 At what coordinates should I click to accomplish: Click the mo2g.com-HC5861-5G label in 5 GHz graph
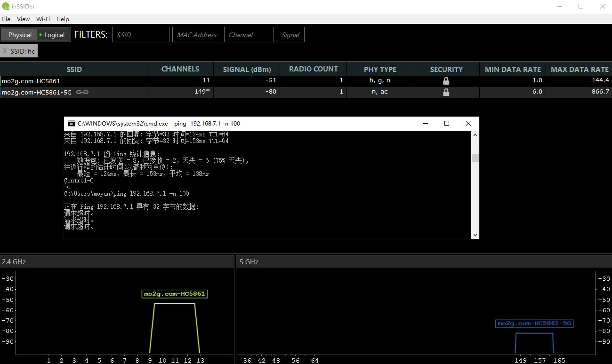click(535, 324)
